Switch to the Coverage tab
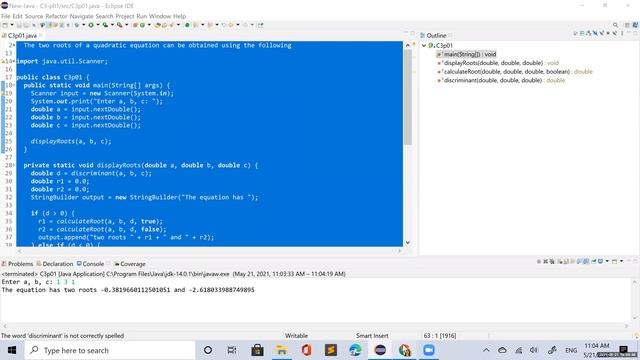The image size is (640, 360). click(x=130, y=264)
